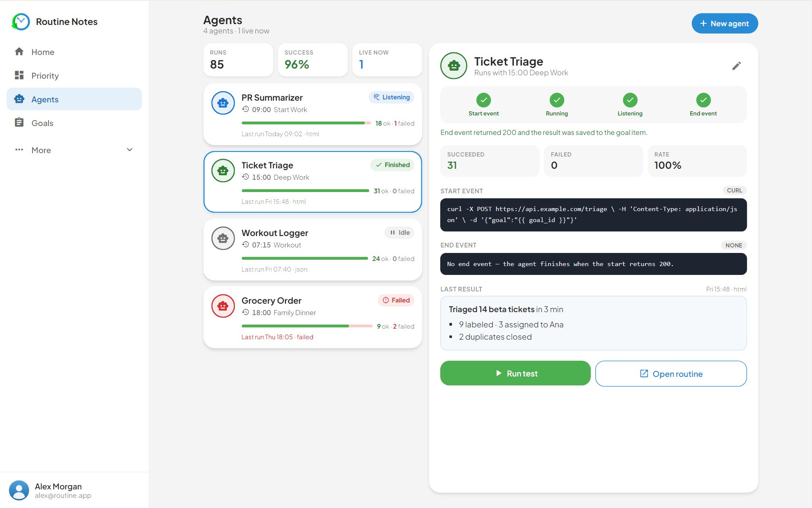Image resolution: width=812 pixels, height=508 pixels.
Task: Click the alex@routine.app email text
Action: (63, 496)
